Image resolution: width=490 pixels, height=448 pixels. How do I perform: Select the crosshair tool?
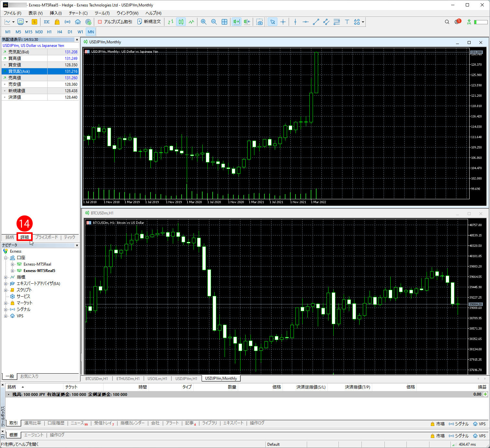point(283,22)
